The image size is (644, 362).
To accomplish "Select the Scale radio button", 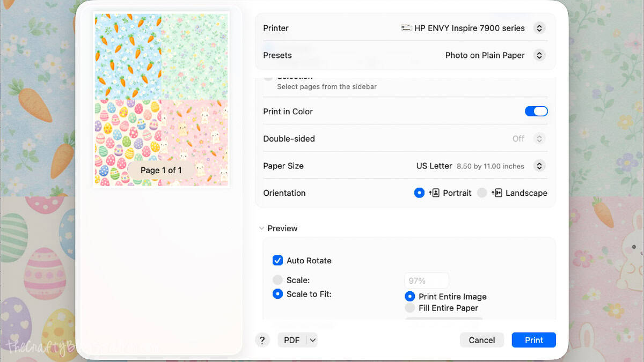I will 277,280.
